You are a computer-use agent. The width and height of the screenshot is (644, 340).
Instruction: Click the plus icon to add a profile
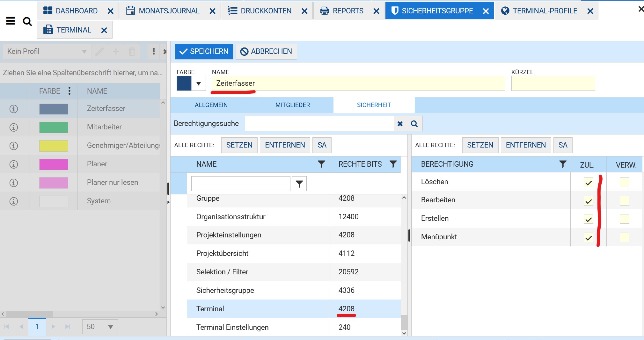116,51
